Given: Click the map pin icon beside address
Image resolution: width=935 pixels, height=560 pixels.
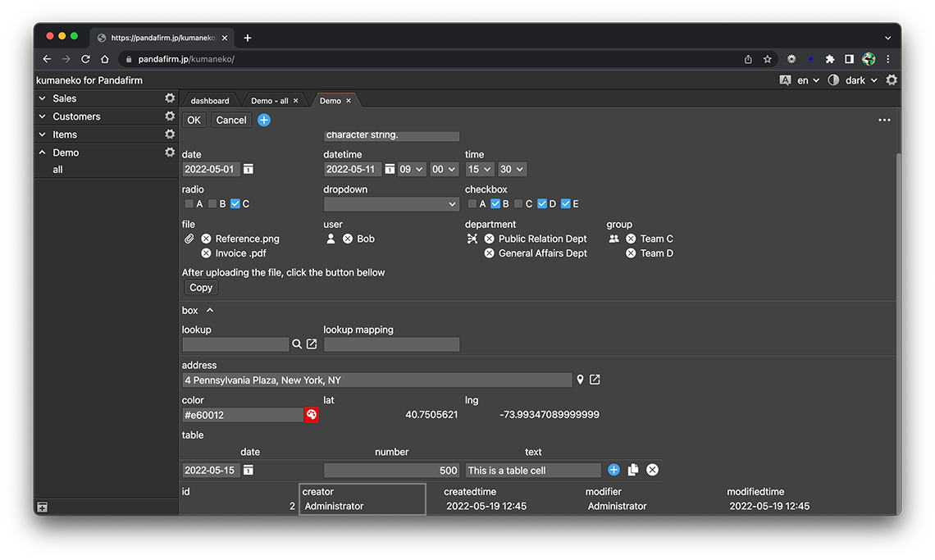Looking at the screenshot, I should click(580, 380).
